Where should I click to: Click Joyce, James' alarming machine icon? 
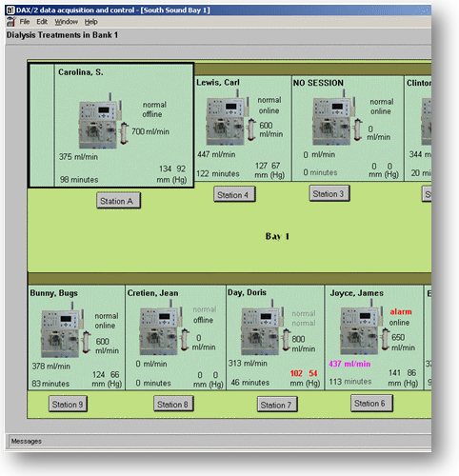365,327
